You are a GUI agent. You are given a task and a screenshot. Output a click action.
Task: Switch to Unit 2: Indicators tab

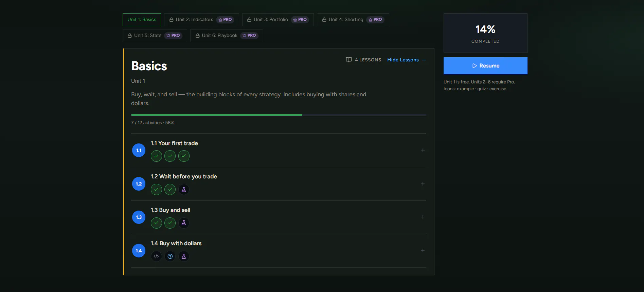(201, 20)
